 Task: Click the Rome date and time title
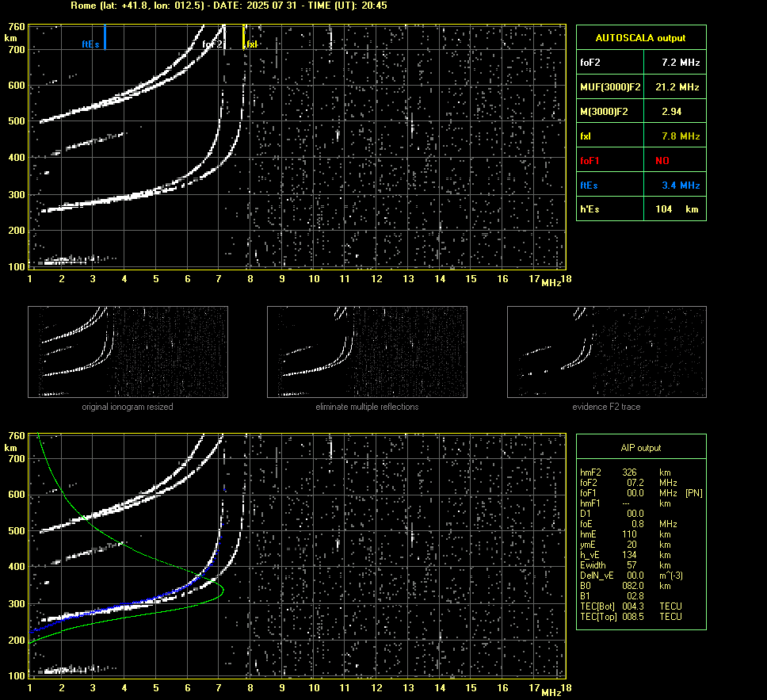[229, 6]
